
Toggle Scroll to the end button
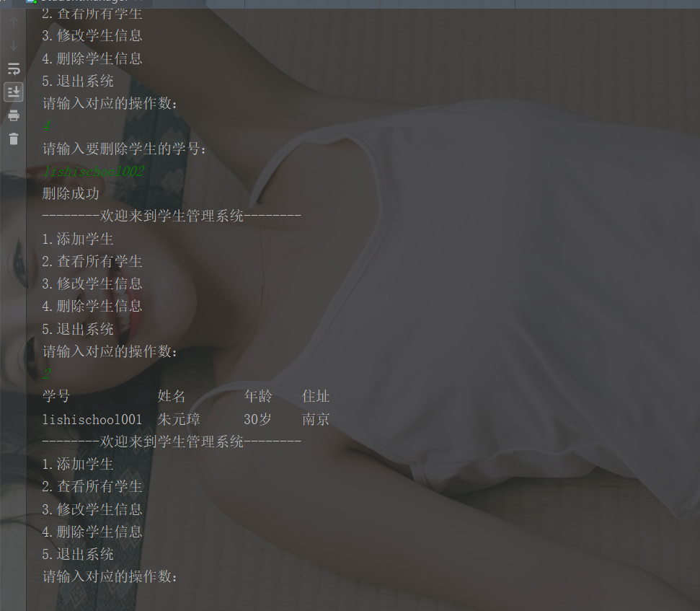14,92
